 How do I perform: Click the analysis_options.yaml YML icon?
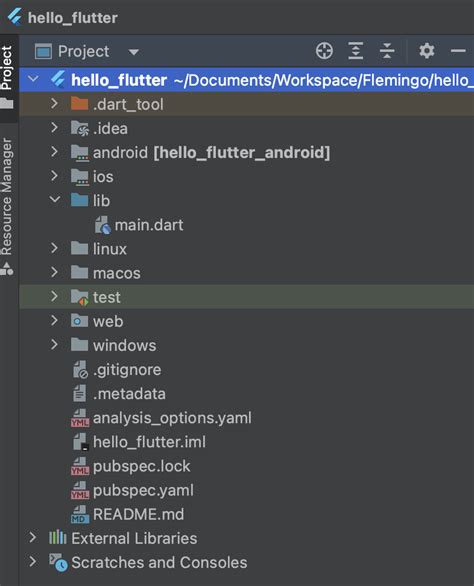(80, 418)
